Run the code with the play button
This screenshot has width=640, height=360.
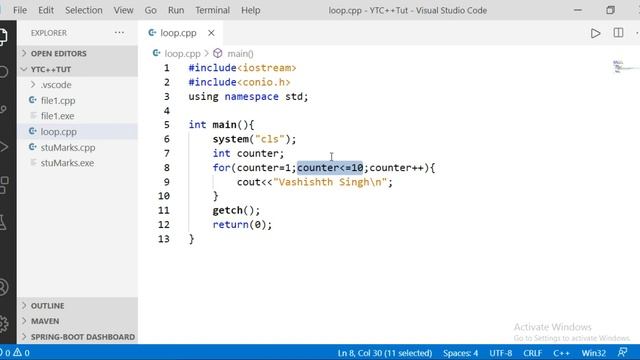[596, 33]
